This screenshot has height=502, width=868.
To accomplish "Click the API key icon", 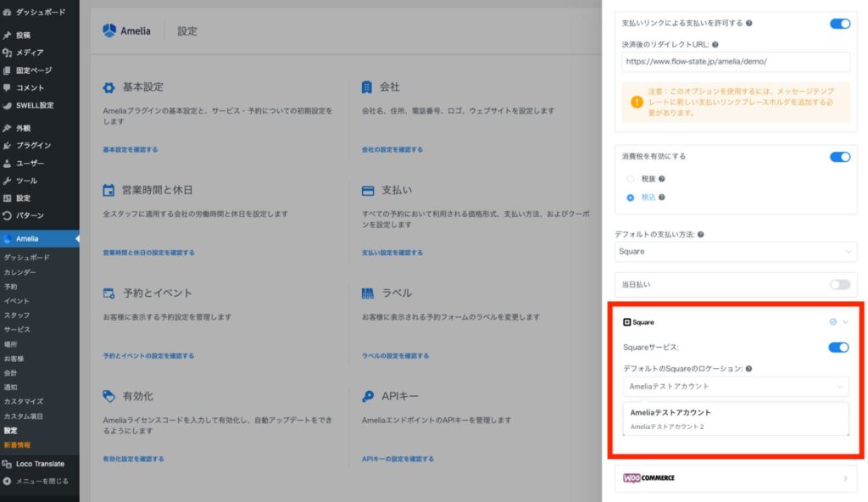I will pyautogui.click(x=367, y=396).
